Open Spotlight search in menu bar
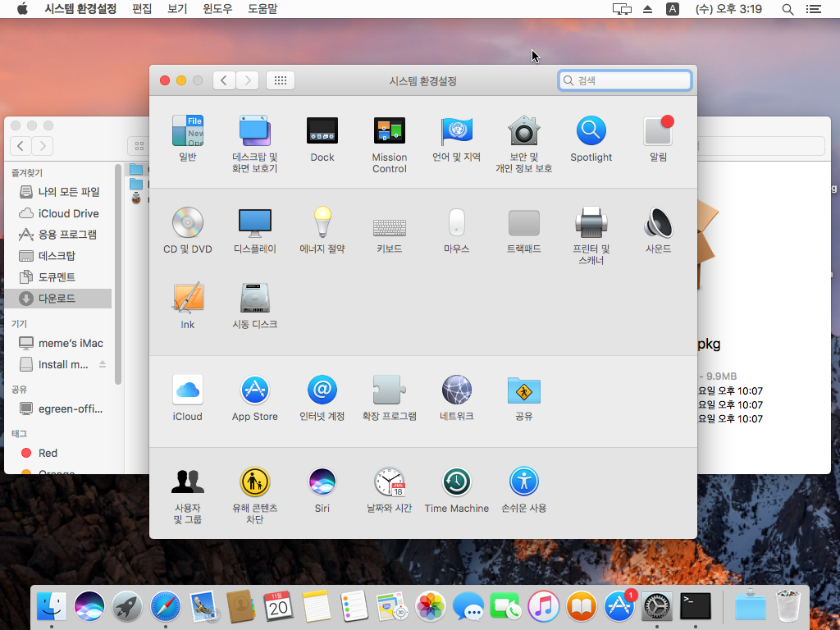840x630 pixels. tap(787, 9)
